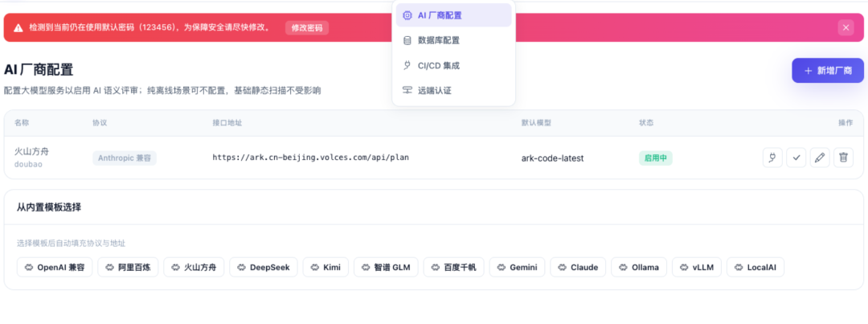Select the 百度千帆 template
Screen dimensions: 868x324
(x=454, y=268)
